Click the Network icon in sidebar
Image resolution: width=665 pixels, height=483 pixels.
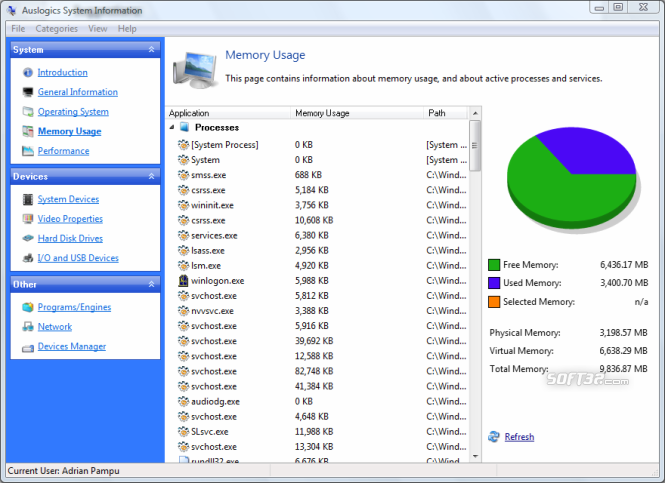28,327
